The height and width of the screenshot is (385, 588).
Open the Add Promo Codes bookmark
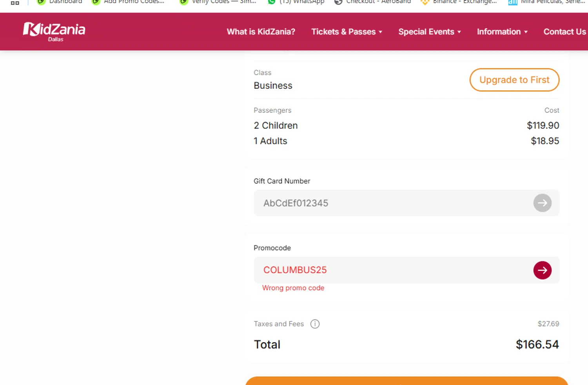[x=128, y=2]
